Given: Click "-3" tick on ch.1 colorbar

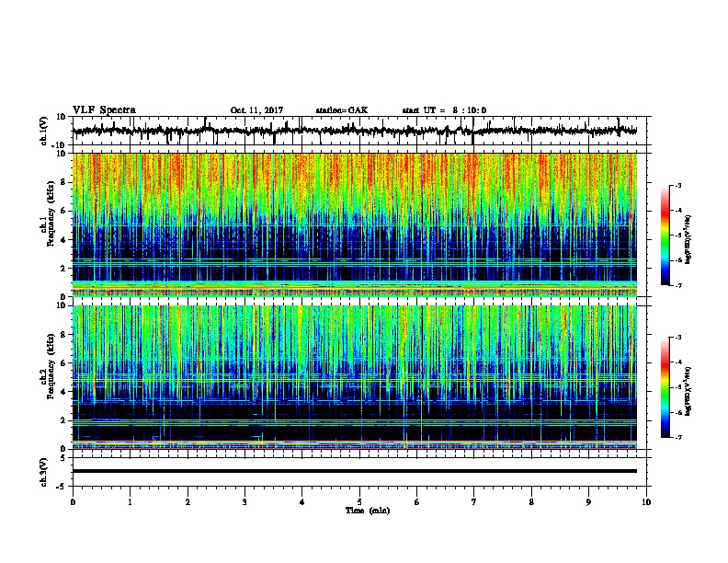Looking at the screenshot, I should [677, 186].
